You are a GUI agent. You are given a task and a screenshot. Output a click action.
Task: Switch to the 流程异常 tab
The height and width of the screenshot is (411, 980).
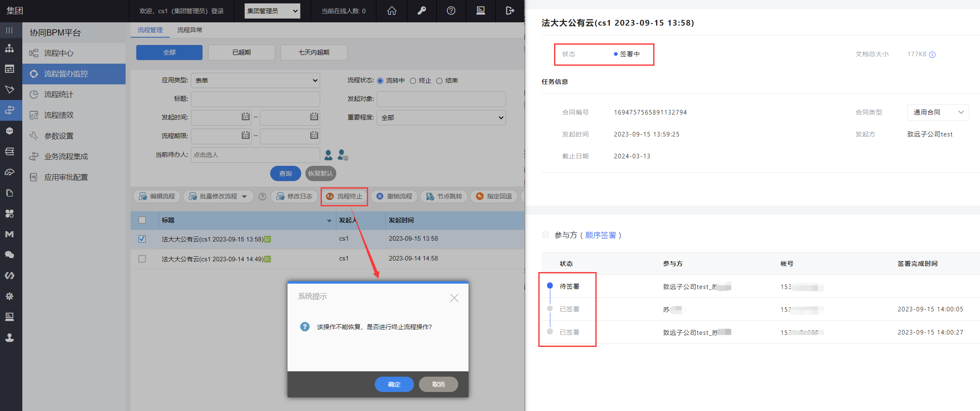tap(190, 30)
